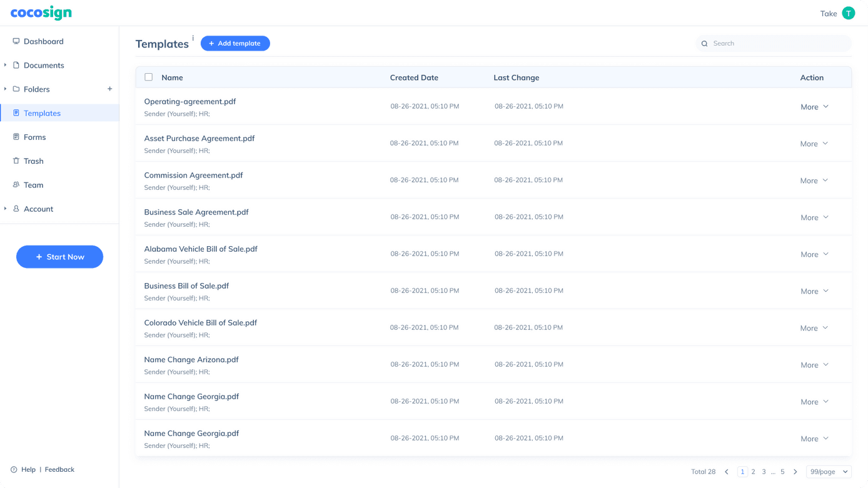868x488 pixels.
Task: Click the Help question mark icon
Action: [14, 469]
